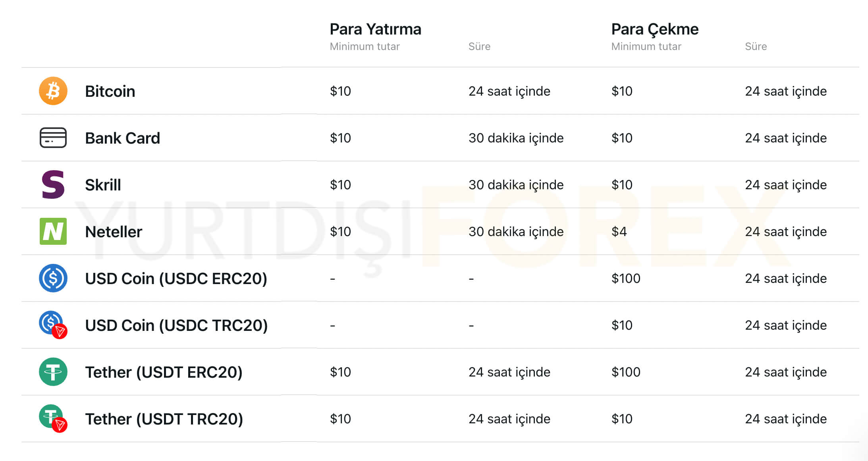The height and width of the screenshot is (461, 868).
Task: Click the Skrill payment name
Action: click(x=103, y=185)
